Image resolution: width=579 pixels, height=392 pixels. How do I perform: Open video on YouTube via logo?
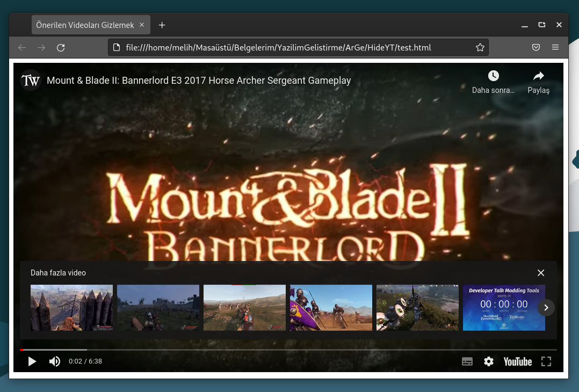pyautogui.click(x=518, y=362)
